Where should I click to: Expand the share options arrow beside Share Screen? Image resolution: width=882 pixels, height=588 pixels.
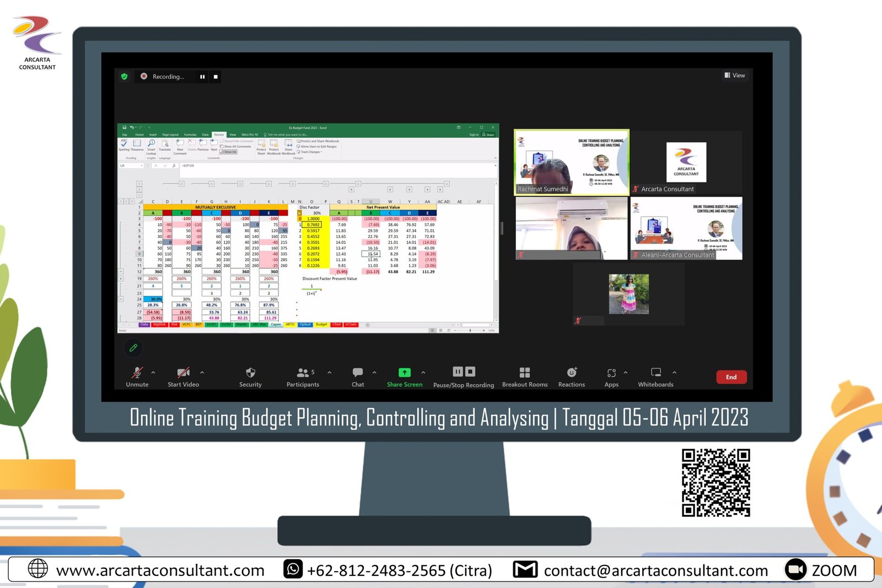coord(423,373)
